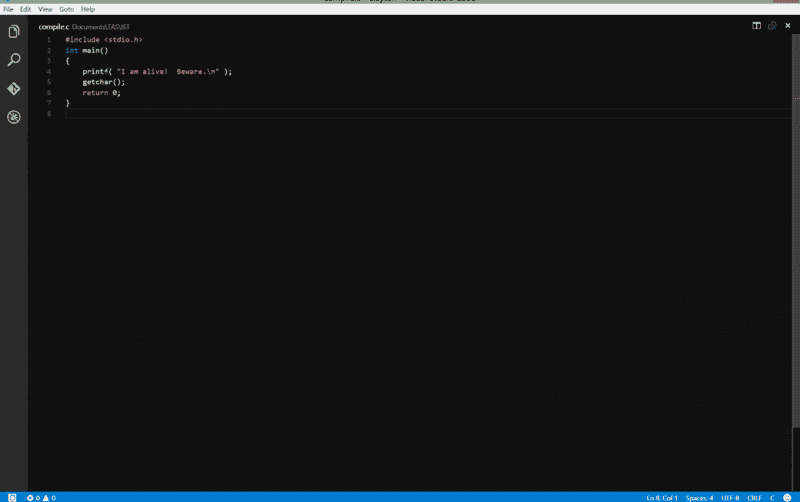This screenshot has height=502, width=800.
Task: Open the Goto menu
Action: [67, 9]
